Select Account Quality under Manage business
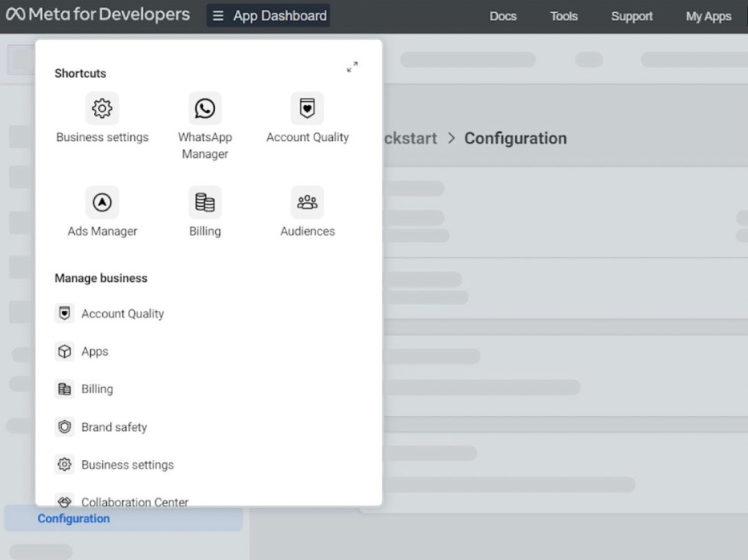 (x=122, y=314)
